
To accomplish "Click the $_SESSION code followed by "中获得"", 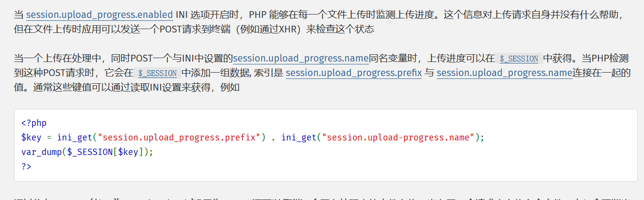I will (x=519, y=59).
